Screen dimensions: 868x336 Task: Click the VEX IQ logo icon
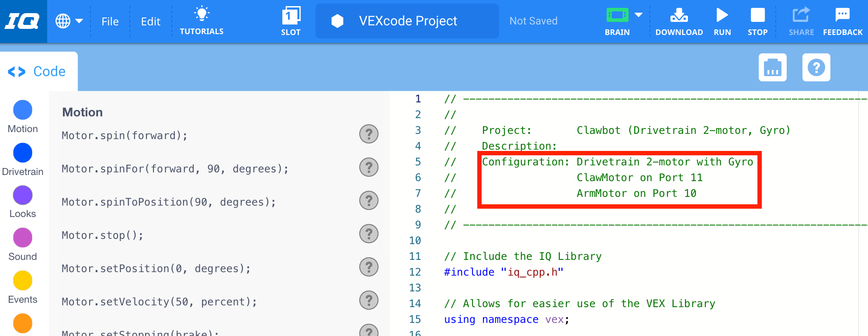coord(23,21)
